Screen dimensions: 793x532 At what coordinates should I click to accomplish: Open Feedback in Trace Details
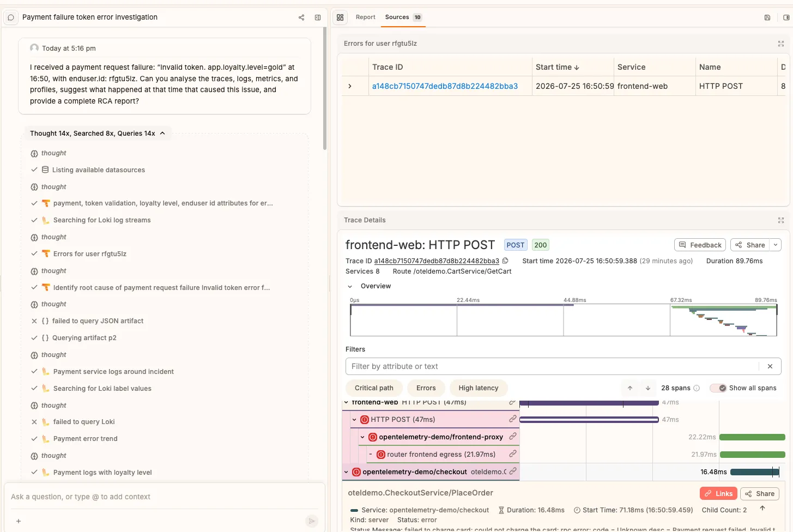pyautogui.click(x=700, y=245)
